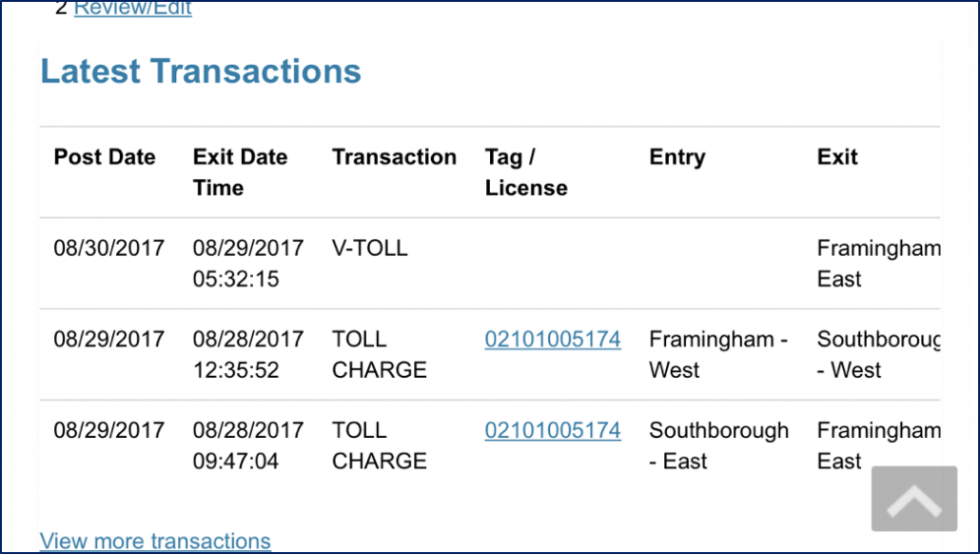Viewport: 980px width, 554px height.
Task: Click the 09:47:04 exit time cell
Action: [x=236, y=462]
